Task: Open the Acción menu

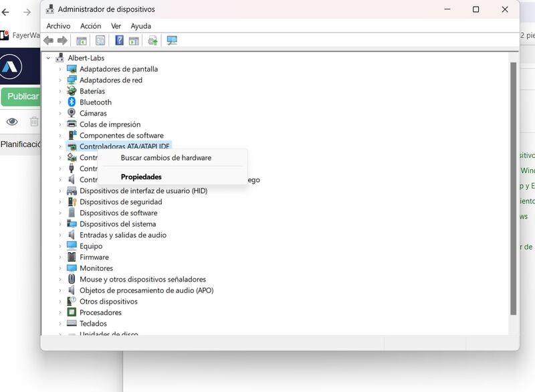Action: click(x=90, y=26)
